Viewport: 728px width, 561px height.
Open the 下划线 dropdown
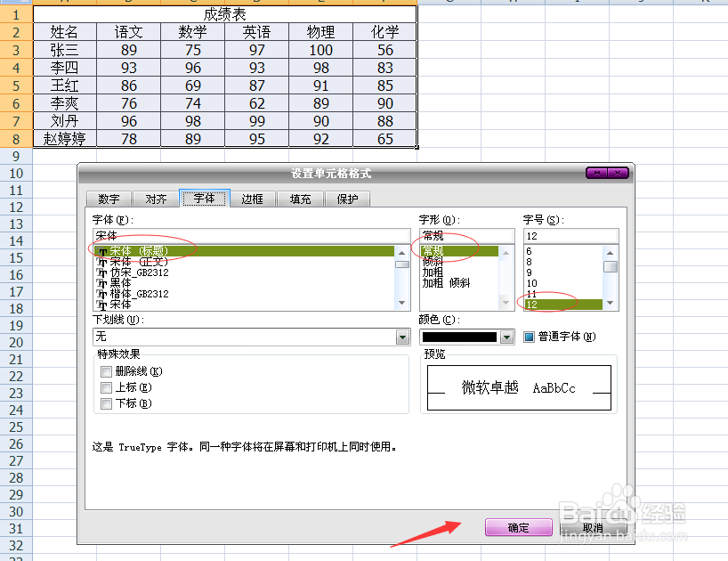[402, 337]
